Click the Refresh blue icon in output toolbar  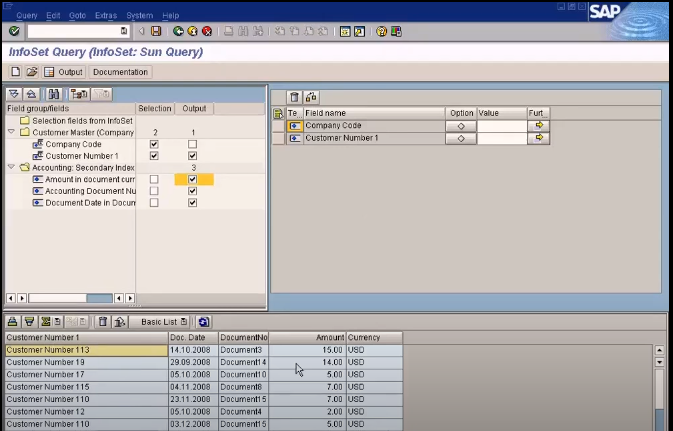click(203, 322)
